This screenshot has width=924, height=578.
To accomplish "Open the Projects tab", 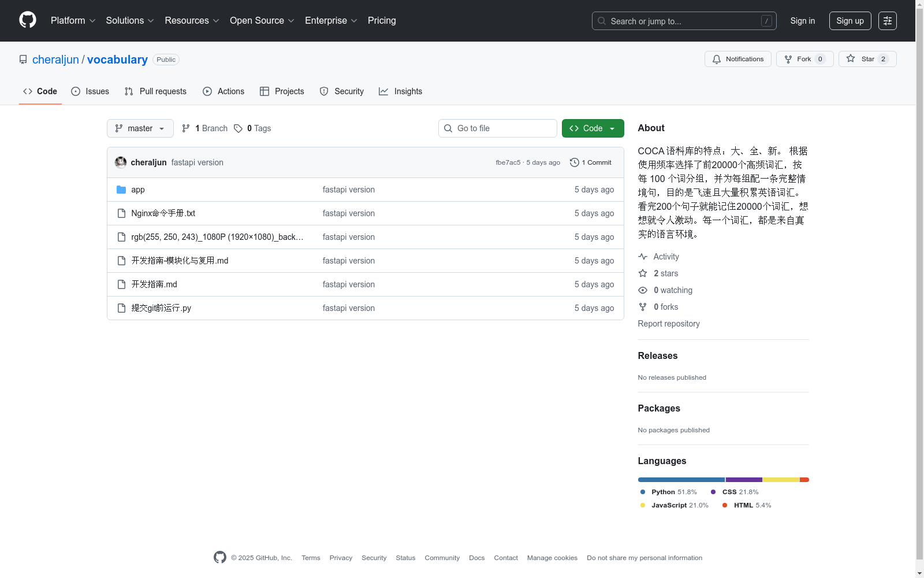I will [x=282, y=91].
